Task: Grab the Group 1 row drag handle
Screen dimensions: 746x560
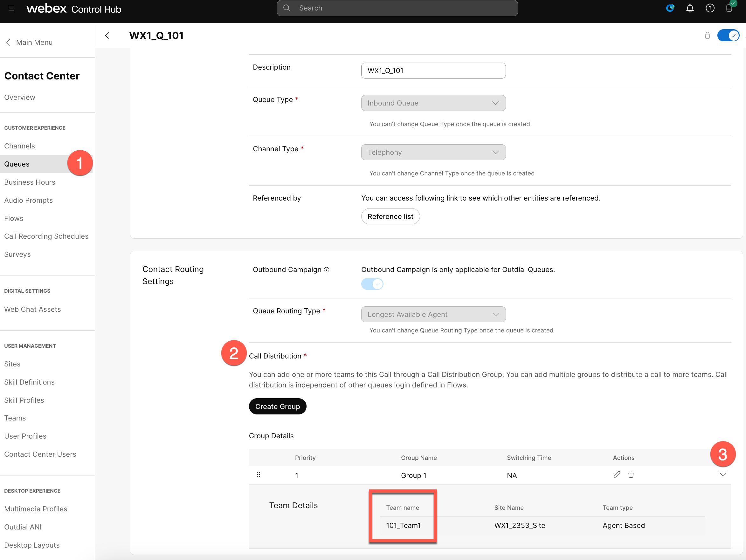Action: tap(258, 475)
